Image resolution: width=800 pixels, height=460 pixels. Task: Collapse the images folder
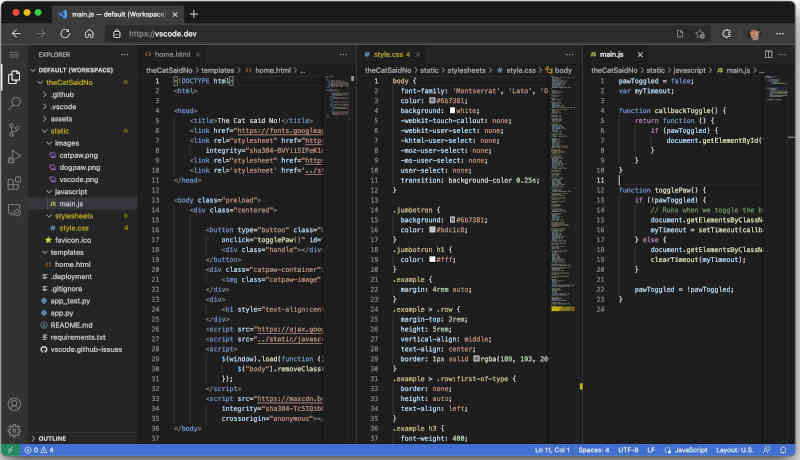point(66,143)
